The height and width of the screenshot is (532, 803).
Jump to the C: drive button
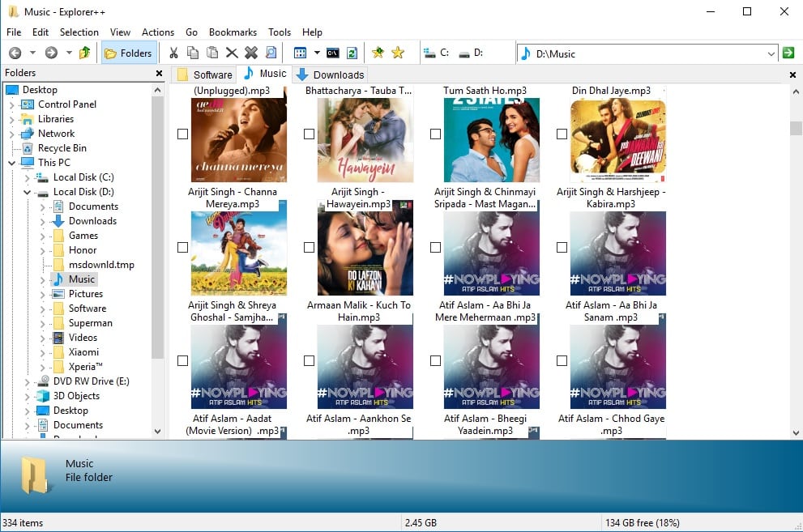[437, 53]
